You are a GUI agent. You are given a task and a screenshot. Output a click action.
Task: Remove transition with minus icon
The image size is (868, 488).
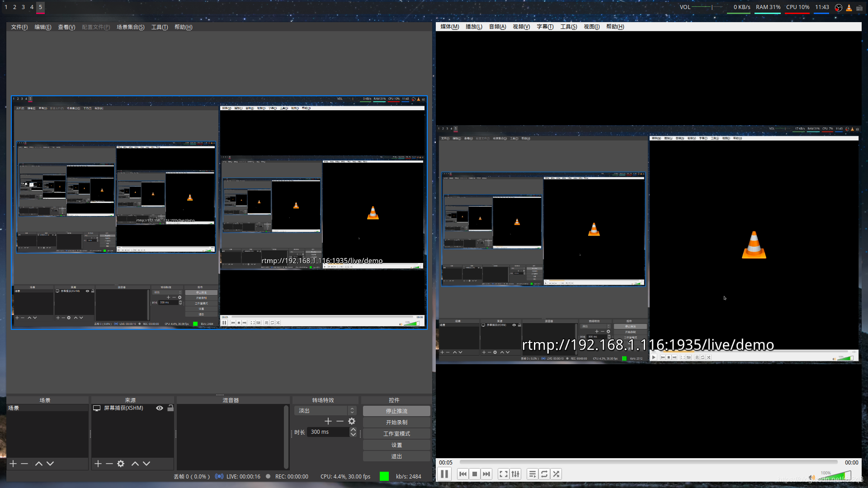(x=340, y=421)
